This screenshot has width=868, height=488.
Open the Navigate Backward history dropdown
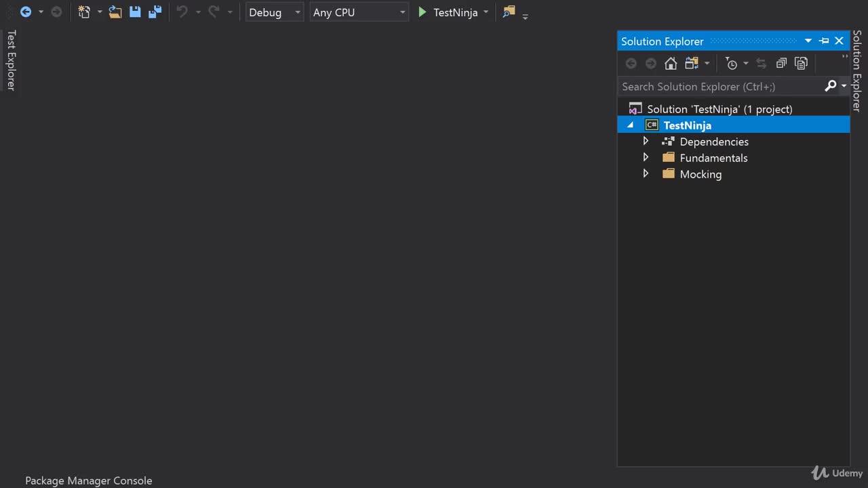point(41,12)
